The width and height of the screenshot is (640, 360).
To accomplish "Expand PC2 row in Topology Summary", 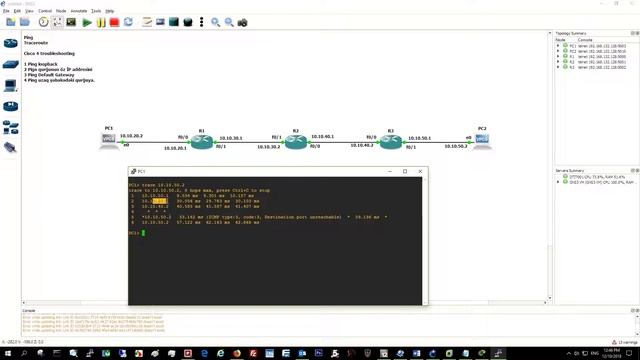I will [x=558, y=51].
